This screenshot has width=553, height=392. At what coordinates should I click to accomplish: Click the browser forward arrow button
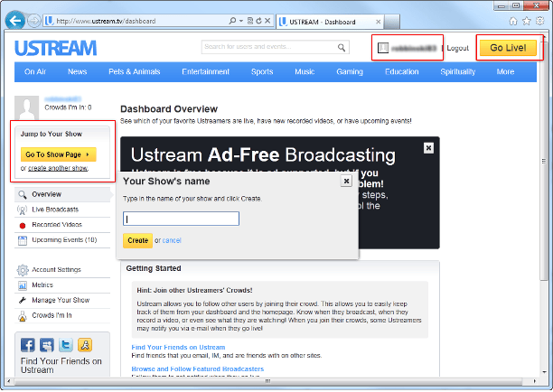tap(34, 21)
